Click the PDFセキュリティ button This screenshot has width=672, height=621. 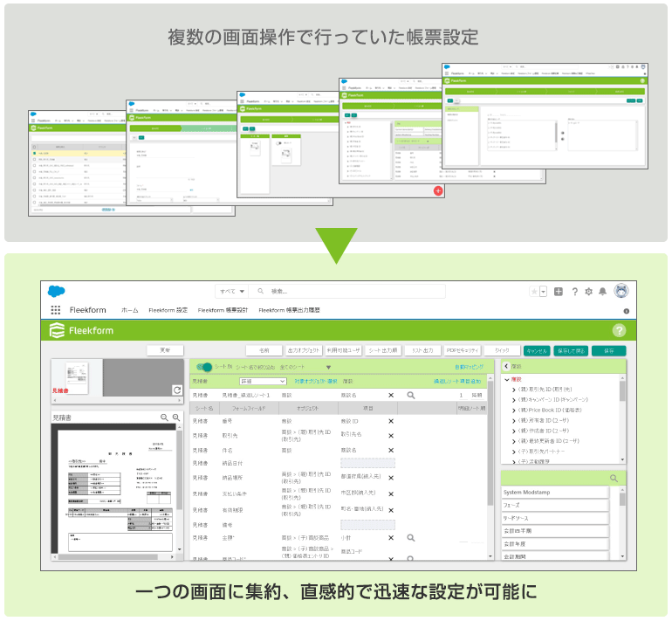tap(462, 350)
